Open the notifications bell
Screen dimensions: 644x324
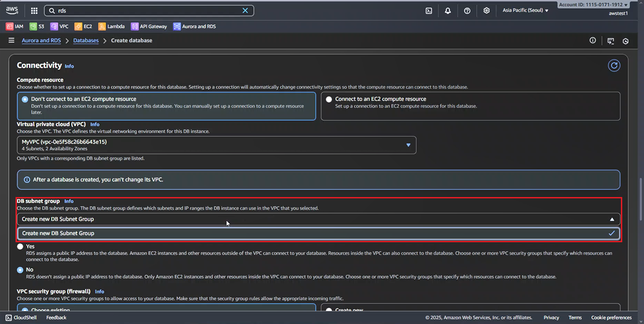pos(448,11)
